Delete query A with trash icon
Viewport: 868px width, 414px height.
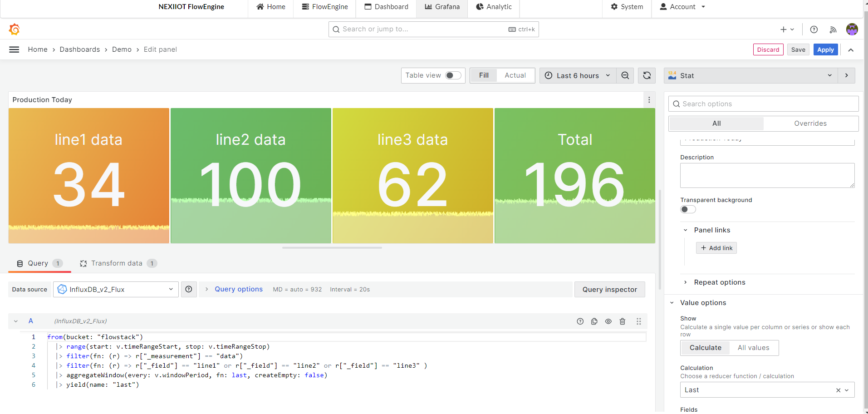click(623, 321)
